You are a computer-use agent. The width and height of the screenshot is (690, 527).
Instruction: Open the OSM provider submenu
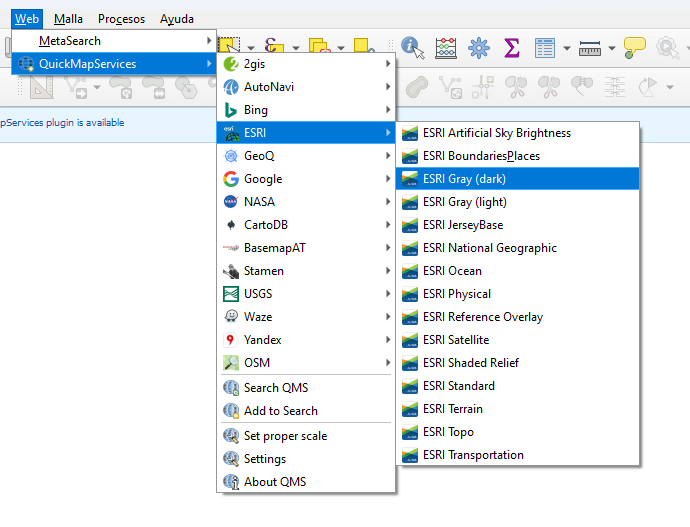click(306, 362)
